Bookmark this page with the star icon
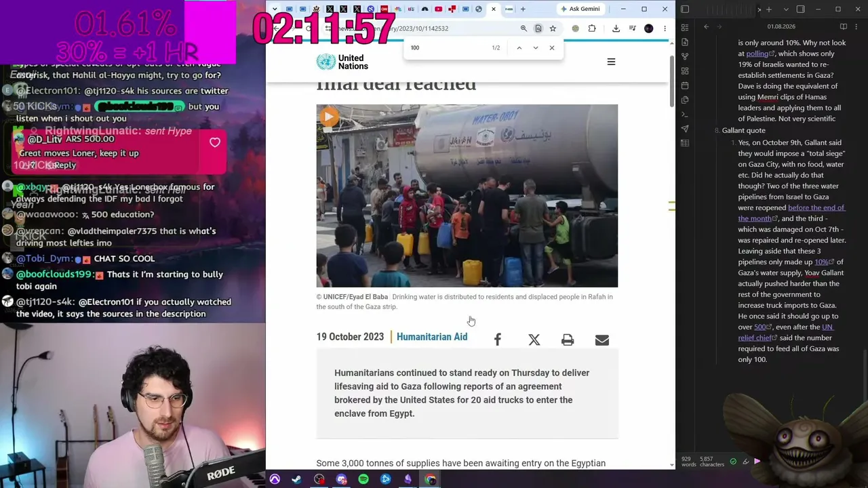 [x=553, y=28]
